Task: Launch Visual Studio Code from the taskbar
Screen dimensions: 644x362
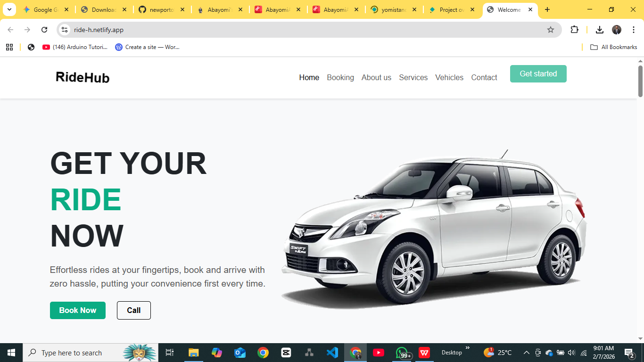Action: pos(332,353)
